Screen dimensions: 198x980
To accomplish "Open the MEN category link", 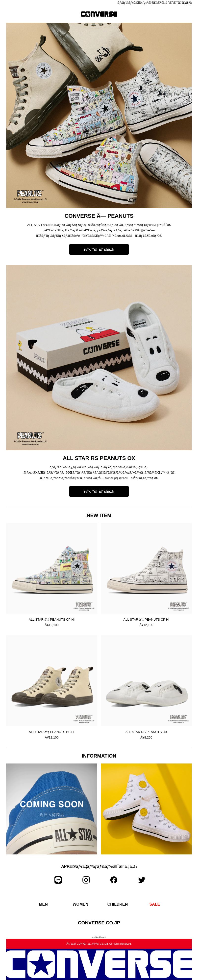I will click(43, 904).
